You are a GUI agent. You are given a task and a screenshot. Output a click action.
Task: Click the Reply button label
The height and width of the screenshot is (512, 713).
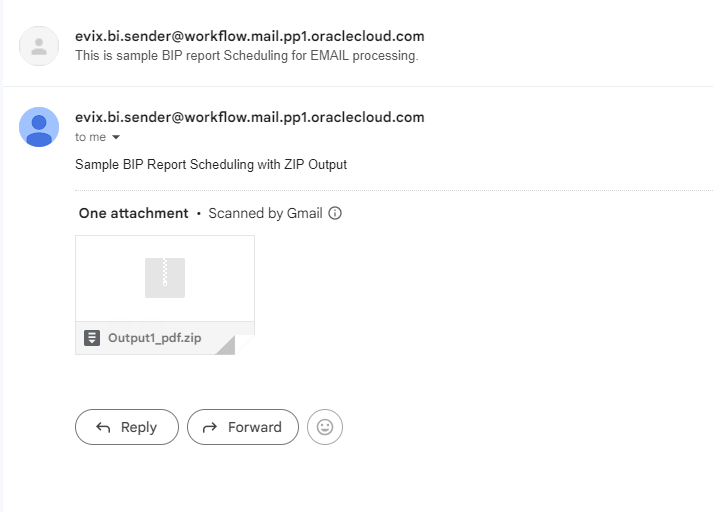[139, 427]
